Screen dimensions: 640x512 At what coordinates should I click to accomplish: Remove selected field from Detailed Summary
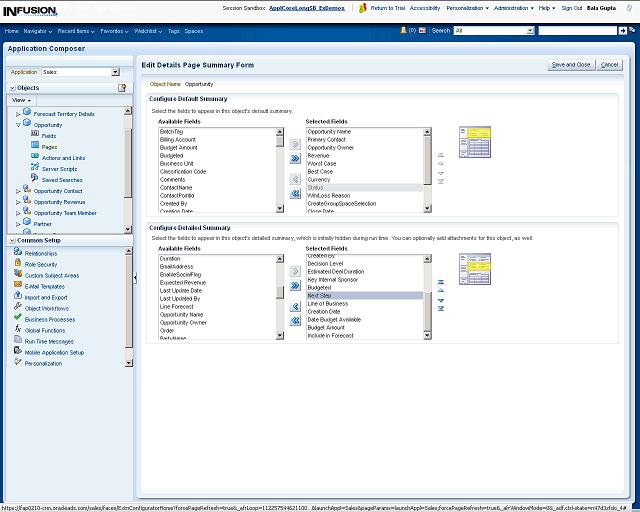point(295,308)
